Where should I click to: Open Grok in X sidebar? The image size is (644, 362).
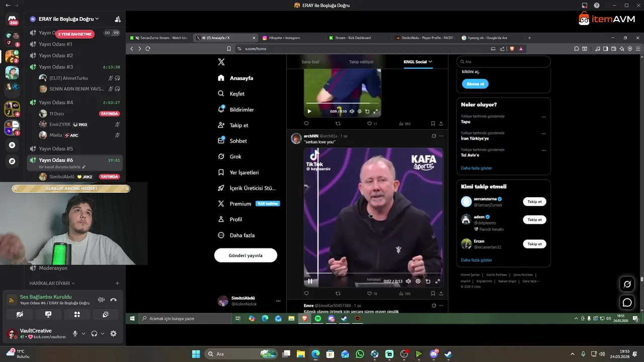click(229, 156)
